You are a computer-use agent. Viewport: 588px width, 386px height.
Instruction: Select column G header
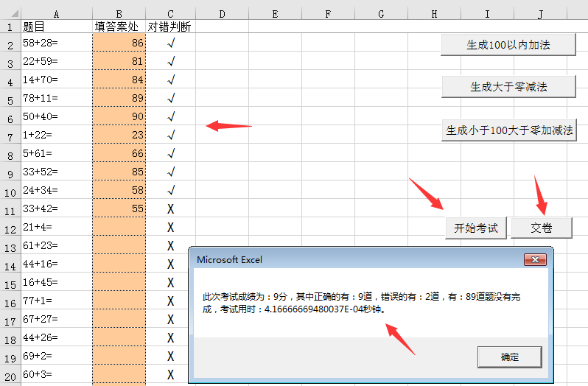tap(381, 14)
